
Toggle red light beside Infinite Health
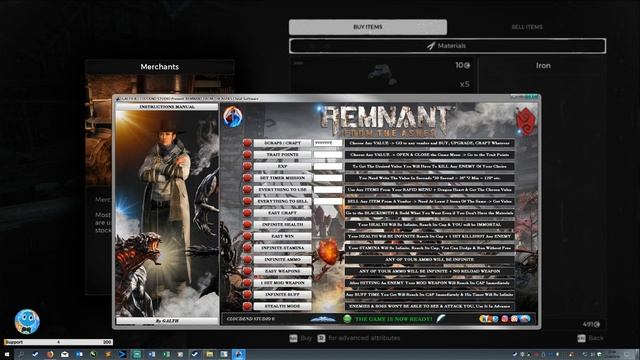(x=247, y=224)
